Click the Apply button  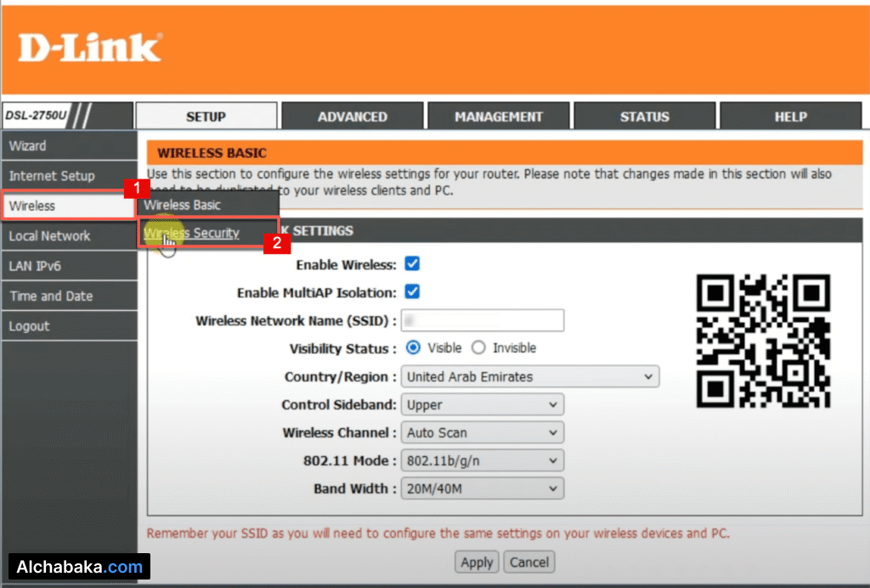(x=477, y=562)
